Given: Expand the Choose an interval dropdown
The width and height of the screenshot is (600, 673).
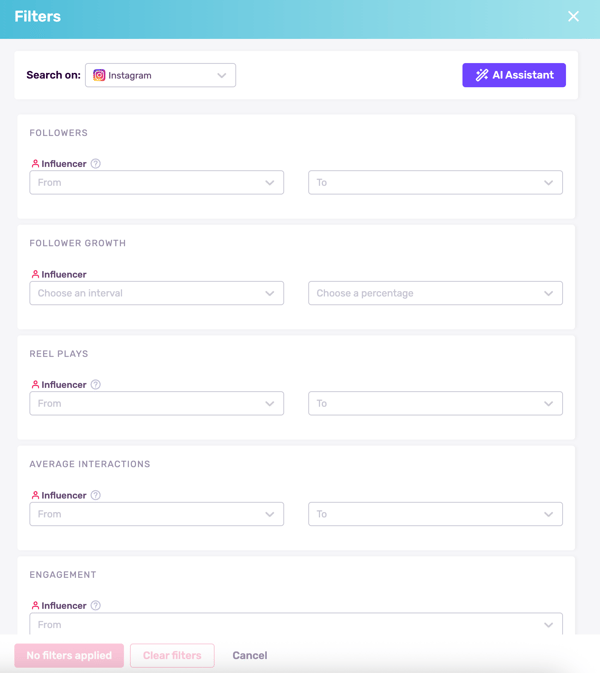Looking at the screenshot, I should point(156,293).
